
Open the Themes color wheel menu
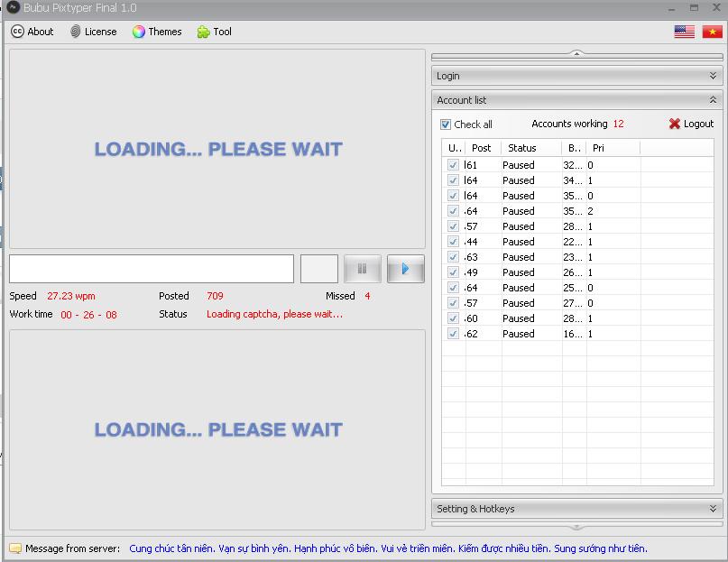(157, 32)
